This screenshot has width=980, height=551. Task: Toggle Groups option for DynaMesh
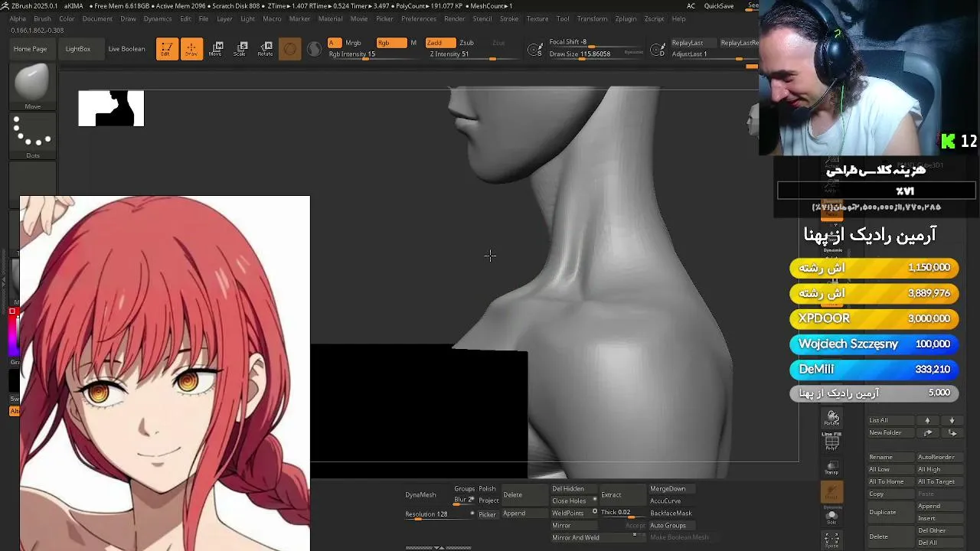[x=464, y=489]
